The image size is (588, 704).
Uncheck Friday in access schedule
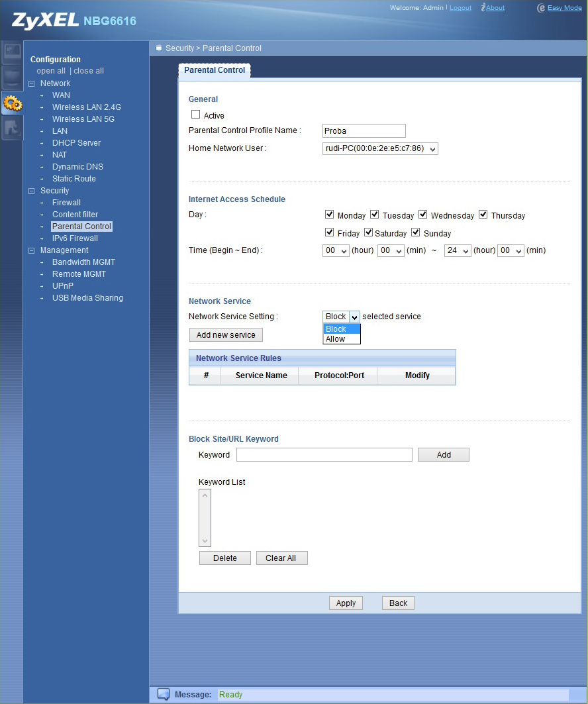coord(329,232)
